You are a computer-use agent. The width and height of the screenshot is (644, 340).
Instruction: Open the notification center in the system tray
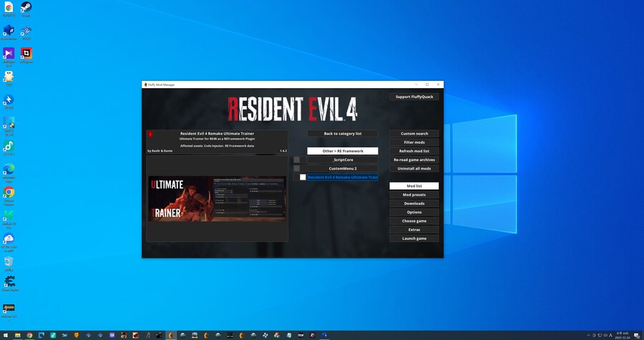point(637,336)
